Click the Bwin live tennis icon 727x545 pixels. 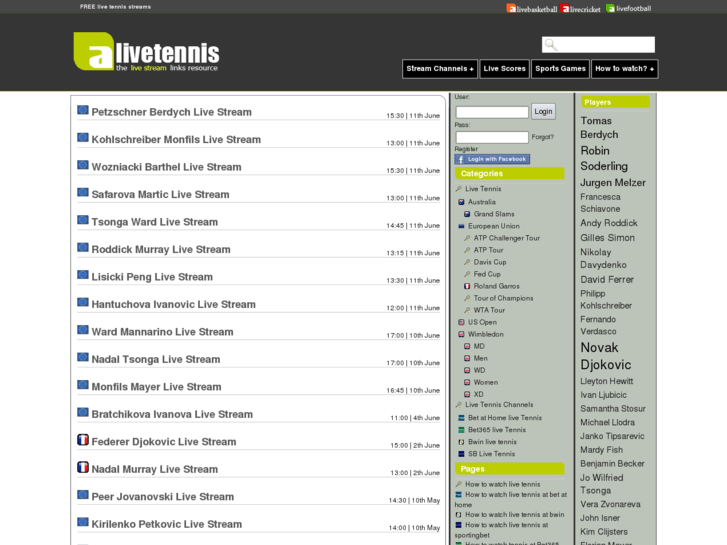(x=461, y=442)
